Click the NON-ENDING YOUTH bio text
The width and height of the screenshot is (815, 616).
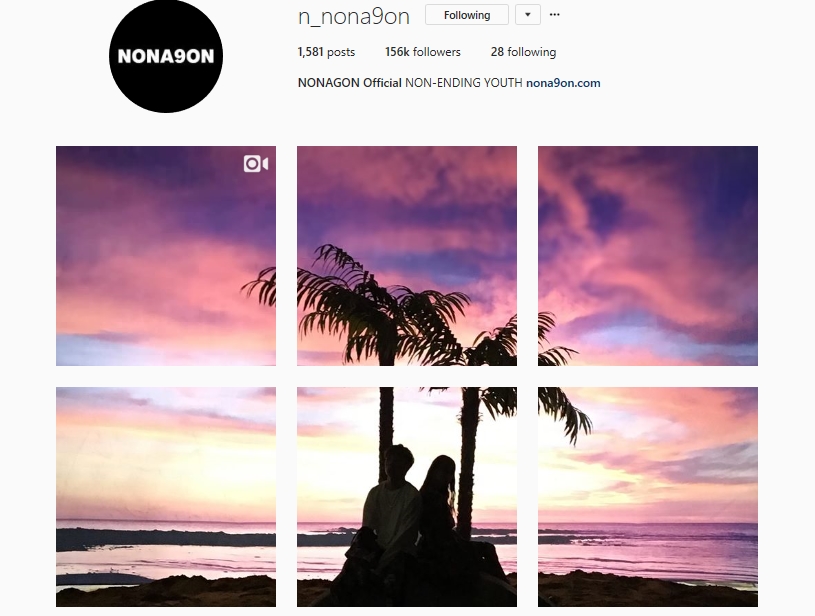coord(464,83)
